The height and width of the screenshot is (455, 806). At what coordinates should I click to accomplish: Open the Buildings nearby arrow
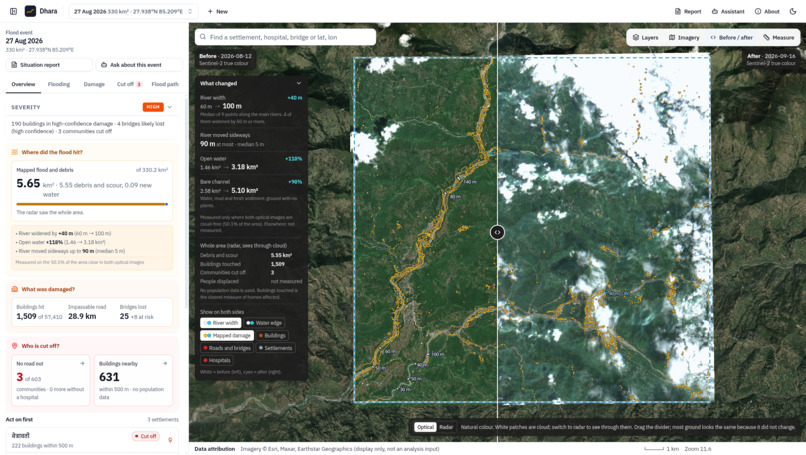click(x=165, y=363)
